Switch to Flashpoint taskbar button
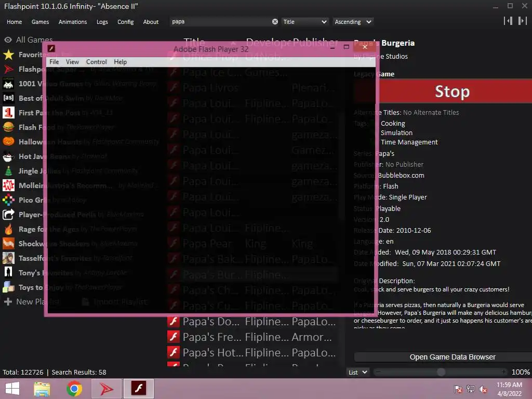532x399 pixels. [x=106, y=389]
